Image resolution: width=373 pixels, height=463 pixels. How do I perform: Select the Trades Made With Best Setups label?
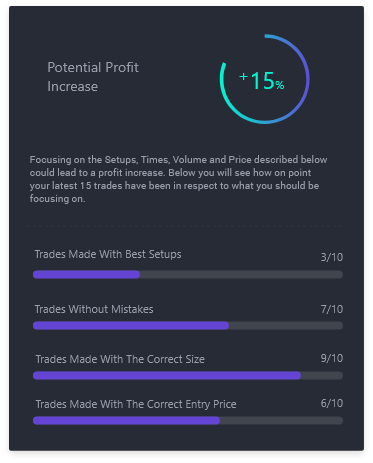108,254
